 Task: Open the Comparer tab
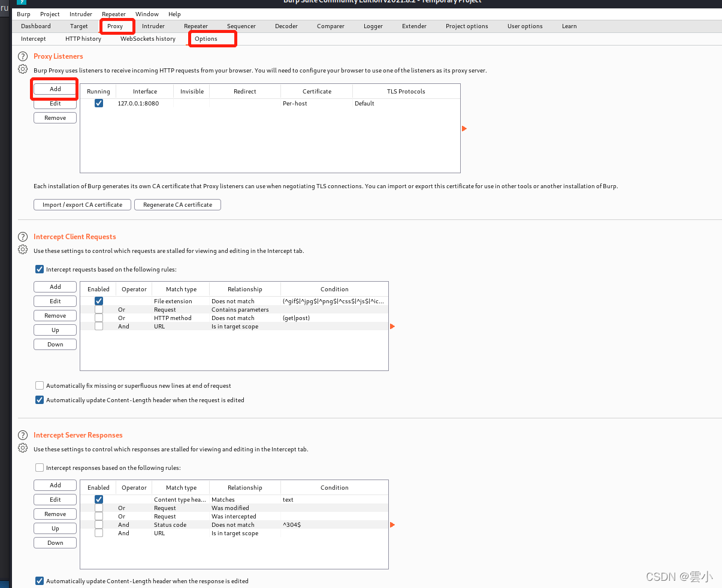point(331,26)
